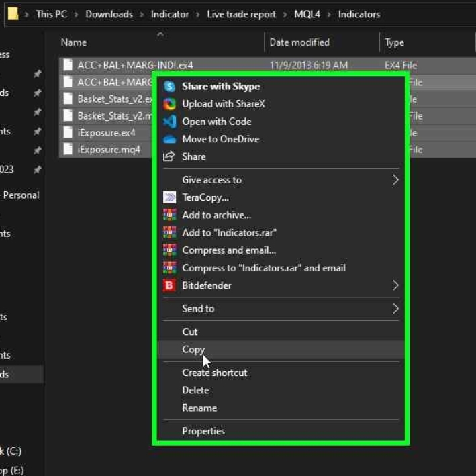Click pin icon next to Personal's upper sidebar item 023

37,170
